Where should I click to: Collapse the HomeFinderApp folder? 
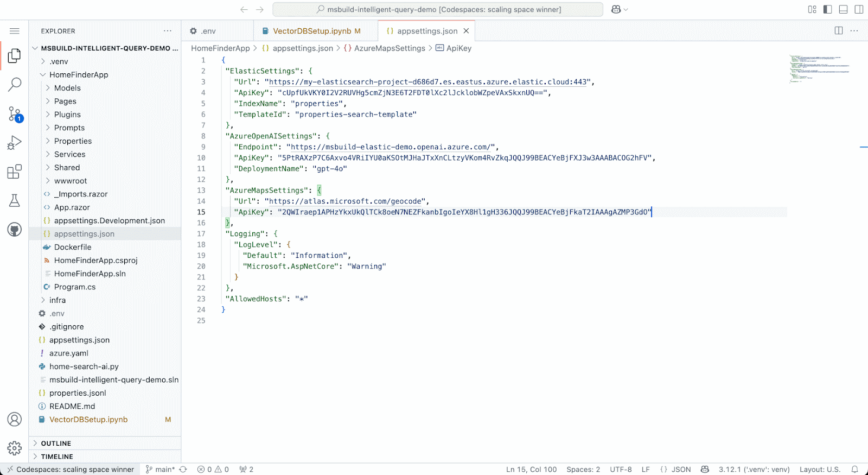coord(79,75)
